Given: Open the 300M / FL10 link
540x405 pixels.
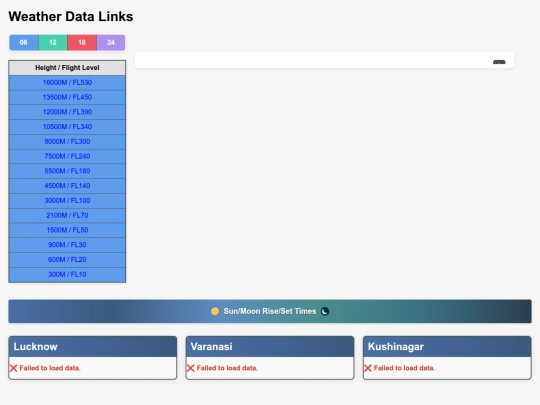Looking at the screenshot, I should (x=67, y=274).
